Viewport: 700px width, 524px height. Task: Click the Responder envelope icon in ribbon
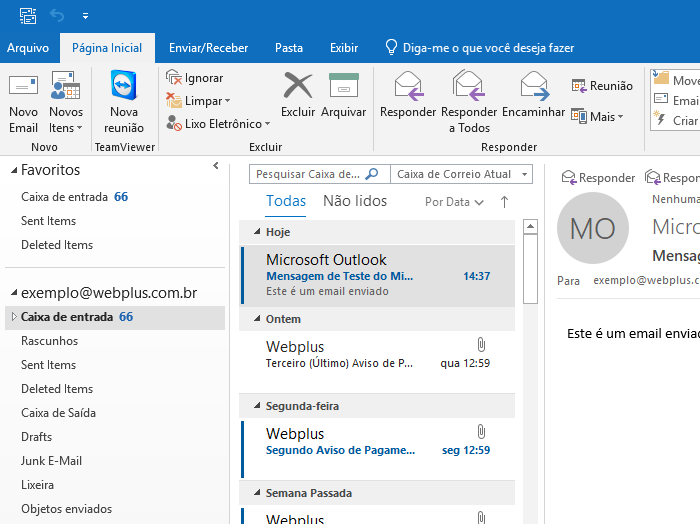click(x=408, y=85)
